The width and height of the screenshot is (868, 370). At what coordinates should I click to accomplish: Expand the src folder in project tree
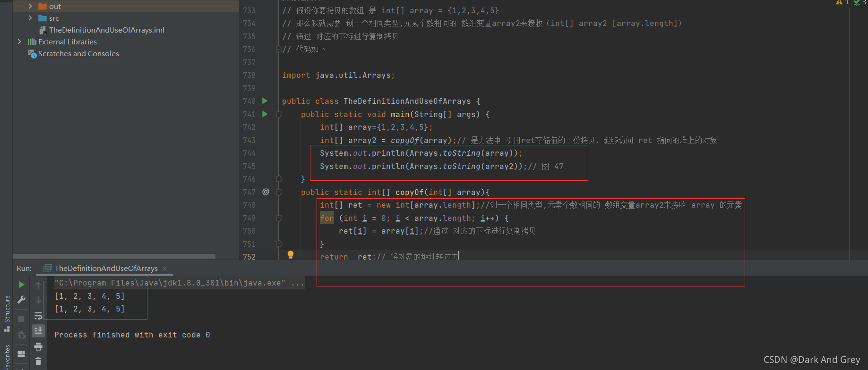click(30, 18)
